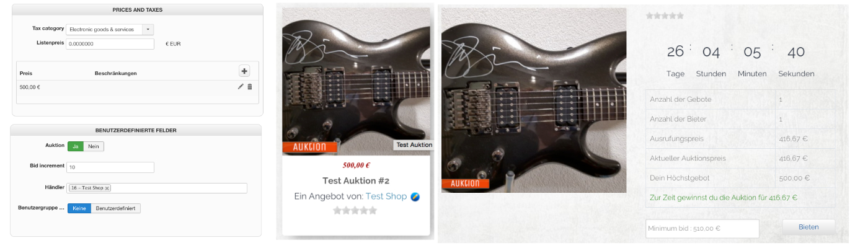Click the blue icon beside Test Shop

click(x=415, y=197)
